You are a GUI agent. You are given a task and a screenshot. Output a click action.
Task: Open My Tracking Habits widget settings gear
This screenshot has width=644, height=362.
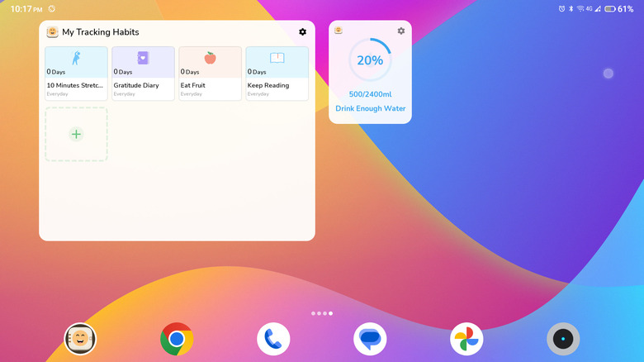302,32
